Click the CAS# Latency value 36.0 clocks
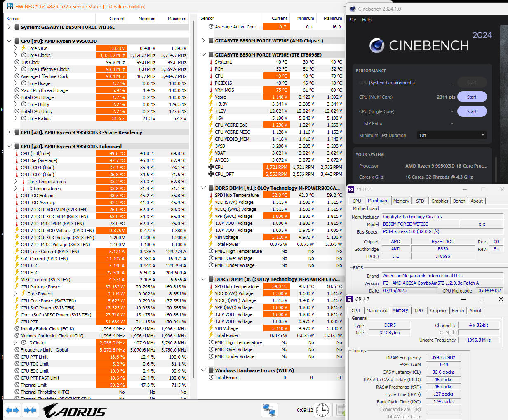 [x=443, y=372]
